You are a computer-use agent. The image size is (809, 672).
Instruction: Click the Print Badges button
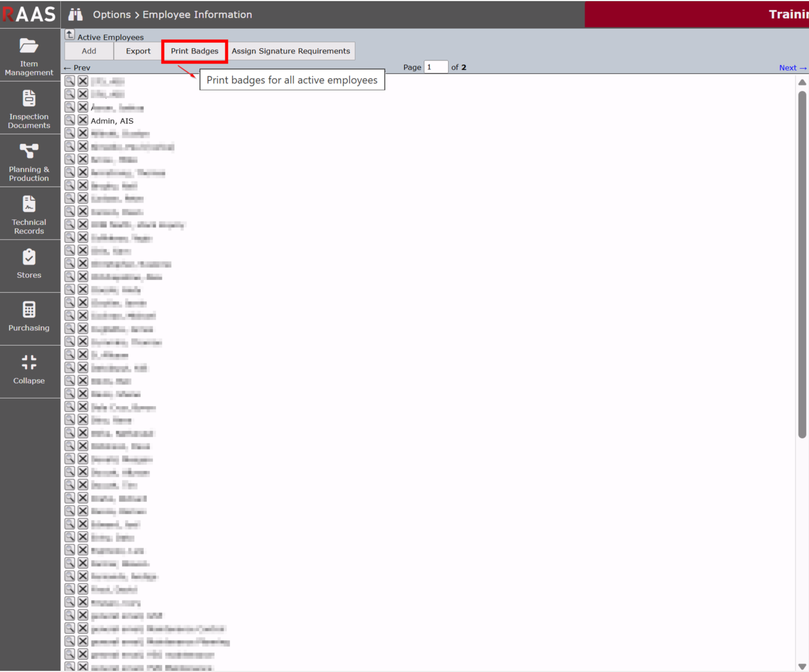coord(195,51)
